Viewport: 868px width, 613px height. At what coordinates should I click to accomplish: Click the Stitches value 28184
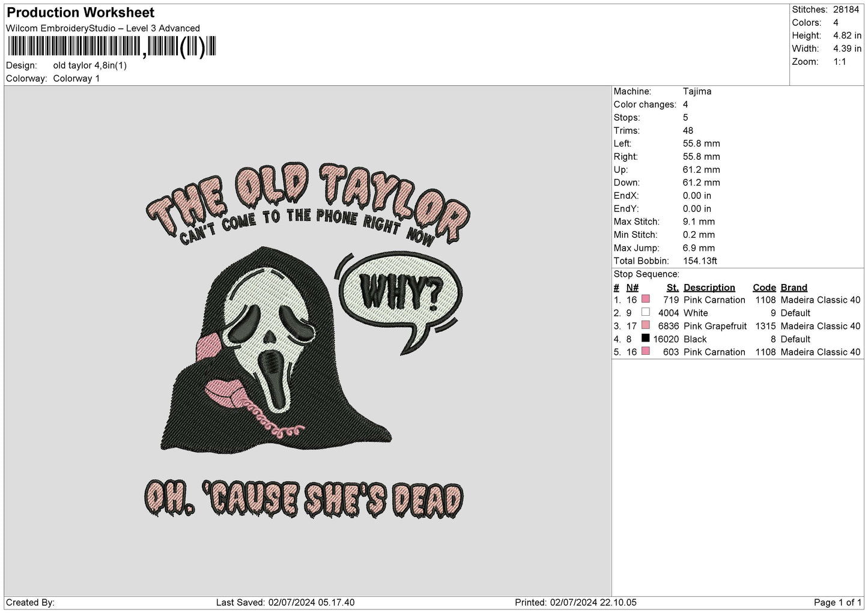pyautogui.click(x=846, y=10)
